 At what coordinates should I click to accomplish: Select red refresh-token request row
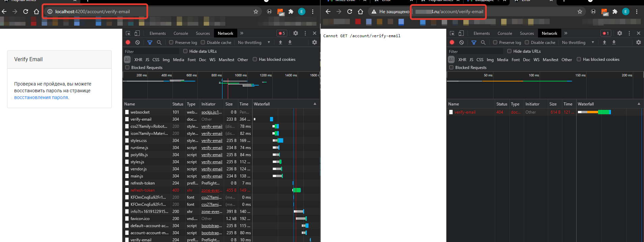click(x=221, y=190)
